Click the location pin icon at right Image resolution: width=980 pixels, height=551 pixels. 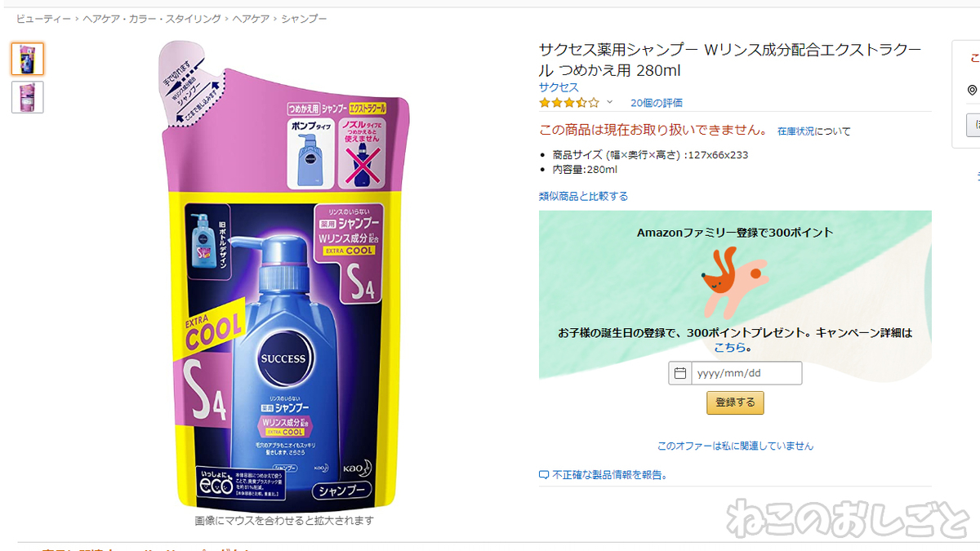[972, 90]
